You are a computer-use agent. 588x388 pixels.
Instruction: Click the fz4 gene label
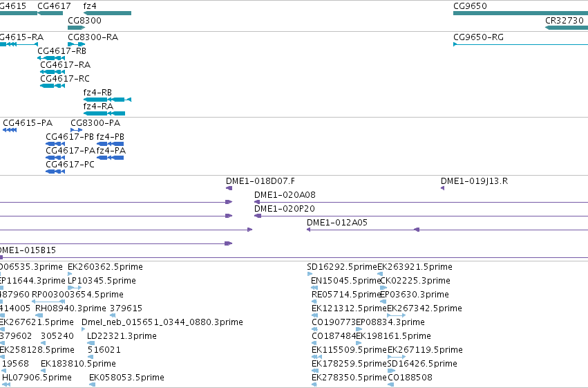pos(90,6)
